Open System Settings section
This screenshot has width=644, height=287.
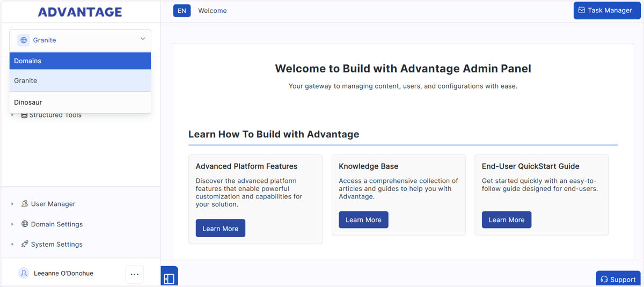(x=57, y=244)
